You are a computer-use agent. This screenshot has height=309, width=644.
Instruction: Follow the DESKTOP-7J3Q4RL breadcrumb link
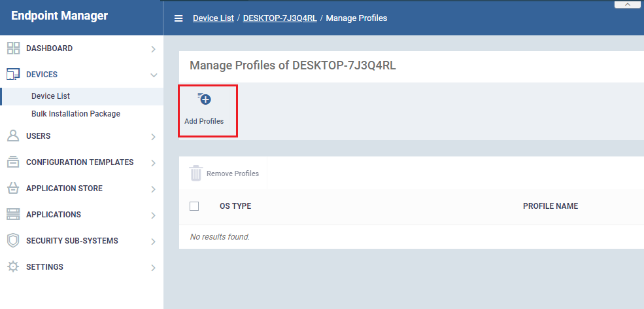point(280,18)
